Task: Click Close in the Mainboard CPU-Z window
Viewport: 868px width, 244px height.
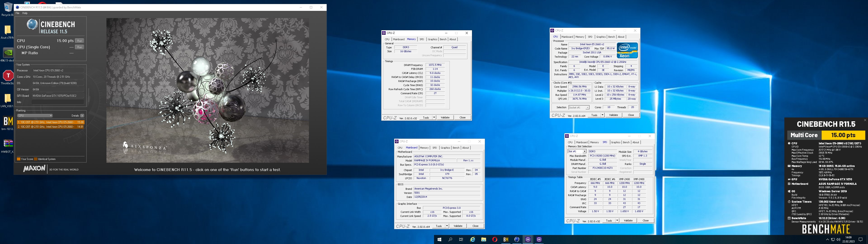Action: tap(475, 226)
